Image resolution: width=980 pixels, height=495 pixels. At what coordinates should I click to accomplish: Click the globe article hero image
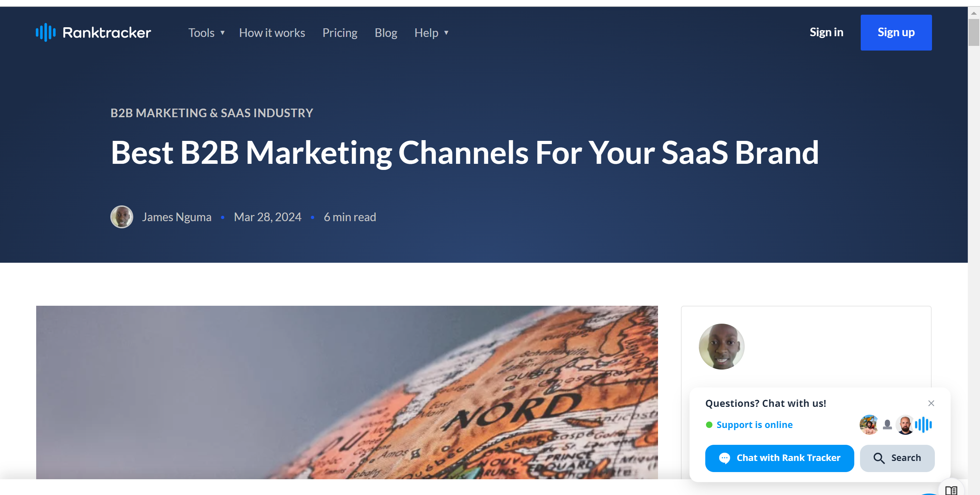(x=347, y=392)
